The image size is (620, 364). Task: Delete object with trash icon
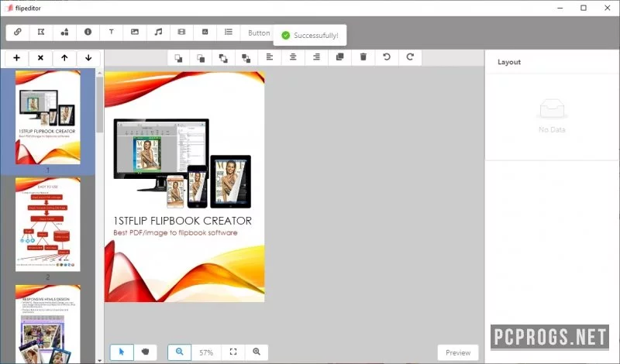(x=363, y=57)
